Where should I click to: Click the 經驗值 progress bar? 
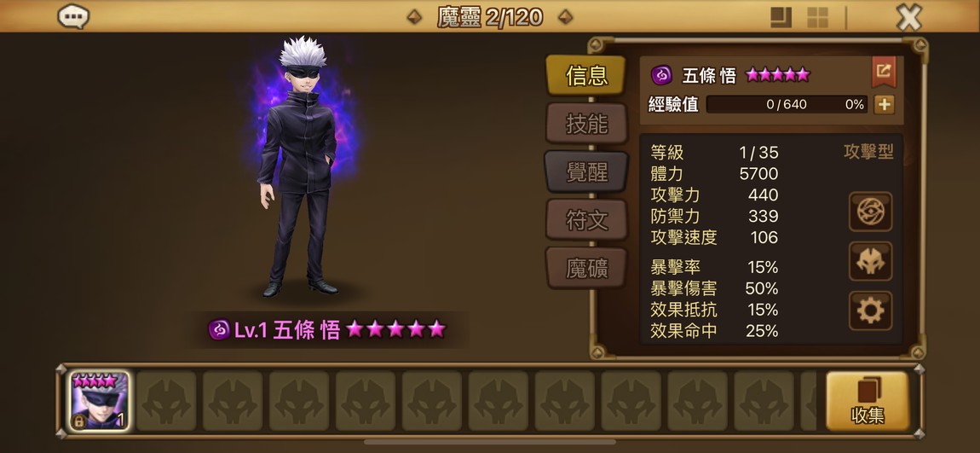point(787,104)
